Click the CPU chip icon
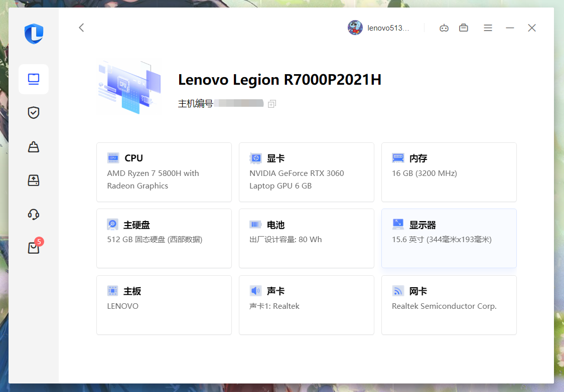 tap(113, 158)
